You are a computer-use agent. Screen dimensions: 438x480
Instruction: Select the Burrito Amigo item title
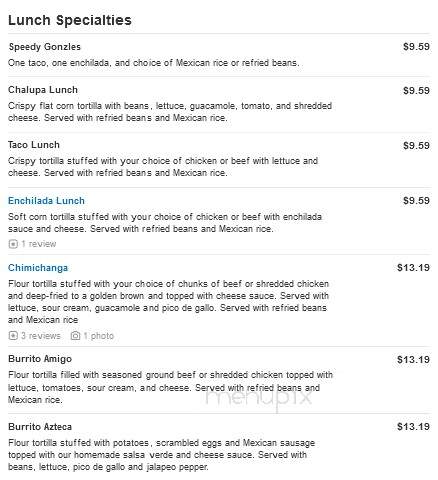(40, 359)
